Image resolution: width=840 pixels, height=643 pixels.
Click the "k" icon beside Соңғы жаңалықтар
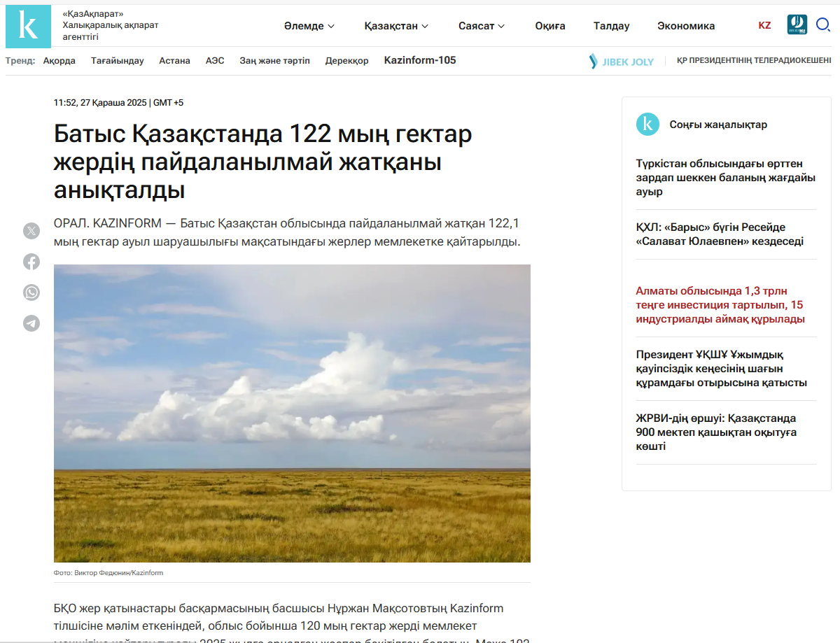(x=647, y=125)
